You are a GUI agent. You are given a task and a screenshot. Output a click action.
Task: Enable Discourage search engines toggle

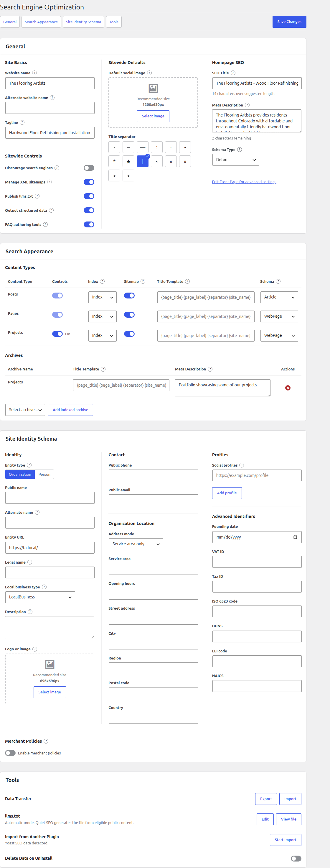click(x=89, y=168)
